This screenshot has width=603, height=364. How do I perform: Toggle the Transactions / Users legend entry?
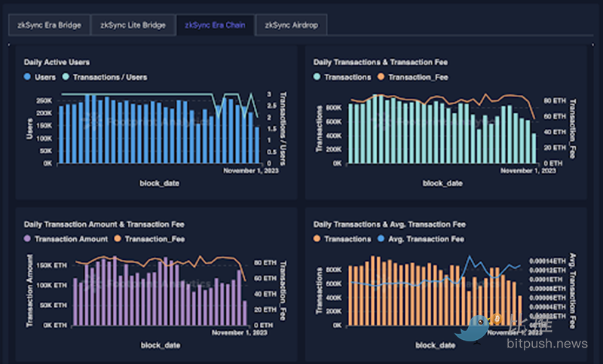tap(105, 78)
